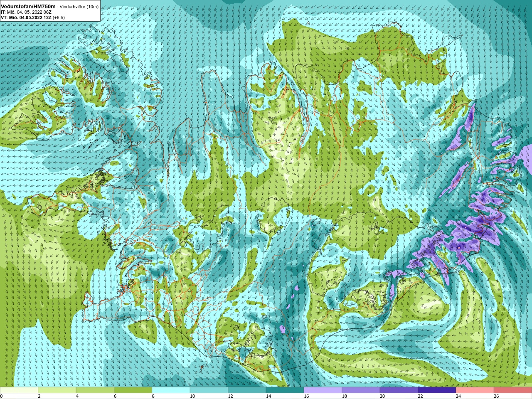
Task: Select the green 4–6 legend swatch
Action: point(95,390)
